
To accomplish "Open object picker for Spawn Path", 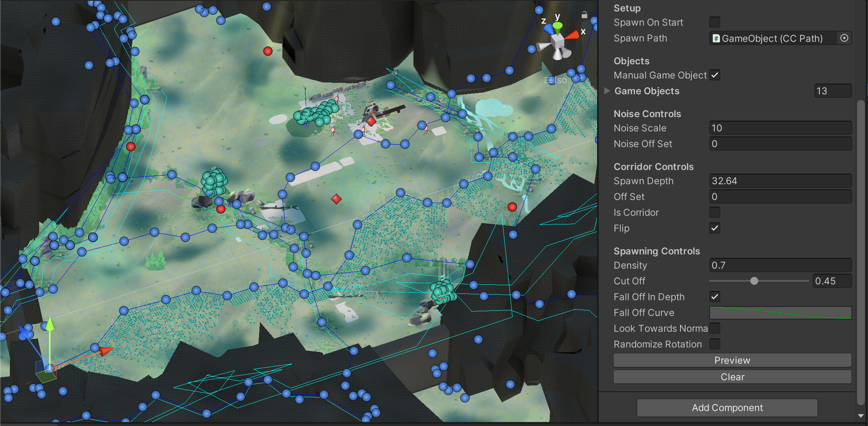I will pos(844,38).
